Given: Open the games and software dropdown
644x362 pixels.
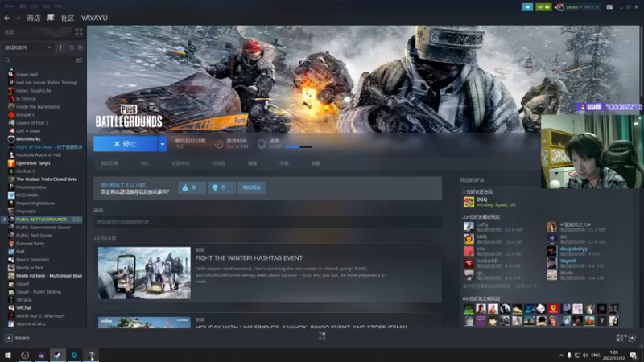Looking at the screenshot, I should [x=27, y=47].
